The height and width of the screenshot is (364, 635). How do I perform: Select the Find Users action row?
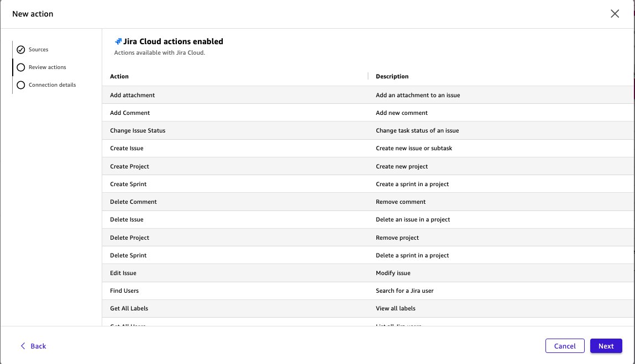click(221, 291)
